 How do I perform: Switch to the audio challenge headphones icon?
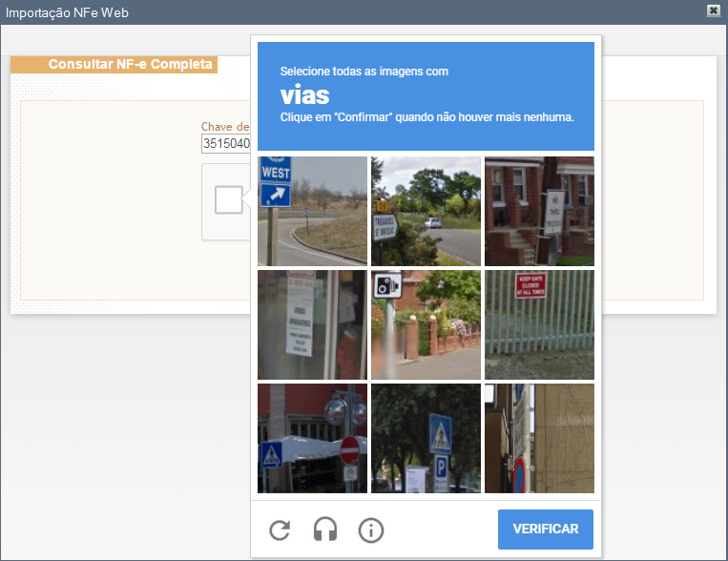click(x=325, y=530)
